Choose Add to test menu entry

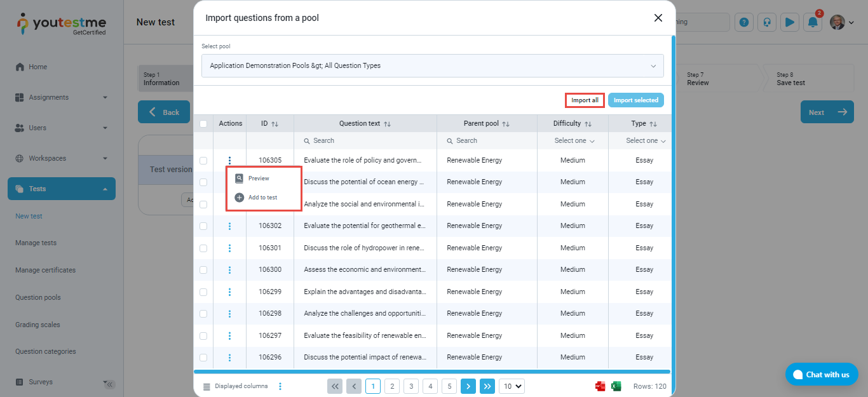[262, 198]
